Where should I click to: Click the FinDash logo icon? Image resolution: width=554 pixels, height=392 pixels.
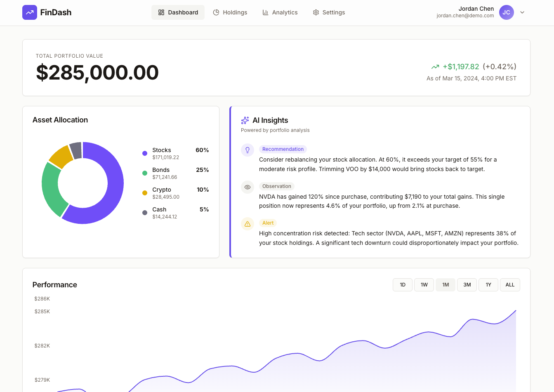pos(30,12)
